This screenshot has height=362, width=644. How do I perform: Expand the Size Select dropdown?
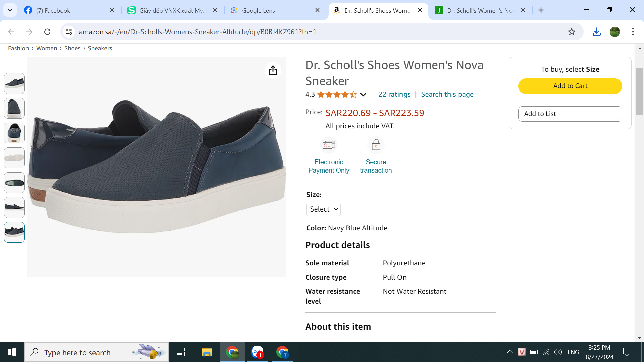coord(323,209)
